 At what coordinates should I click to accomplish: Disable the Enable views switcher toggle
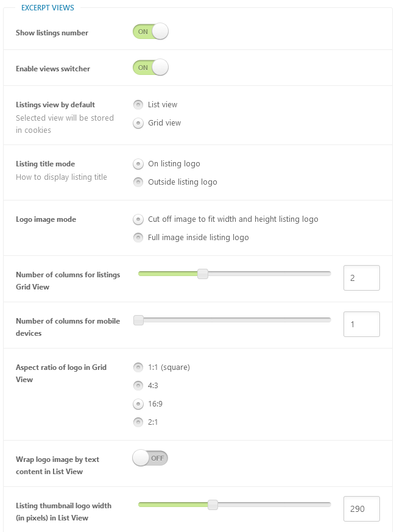(x=150, y=68)
